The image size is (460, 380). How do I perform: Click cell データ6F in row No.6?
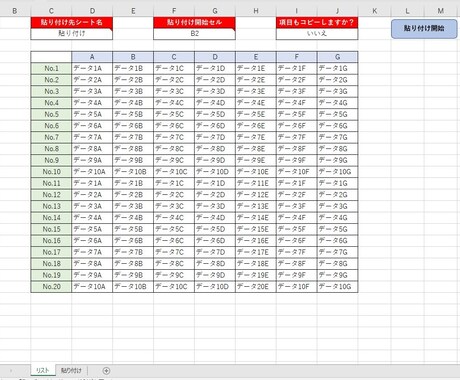click(x=297, y=126)
